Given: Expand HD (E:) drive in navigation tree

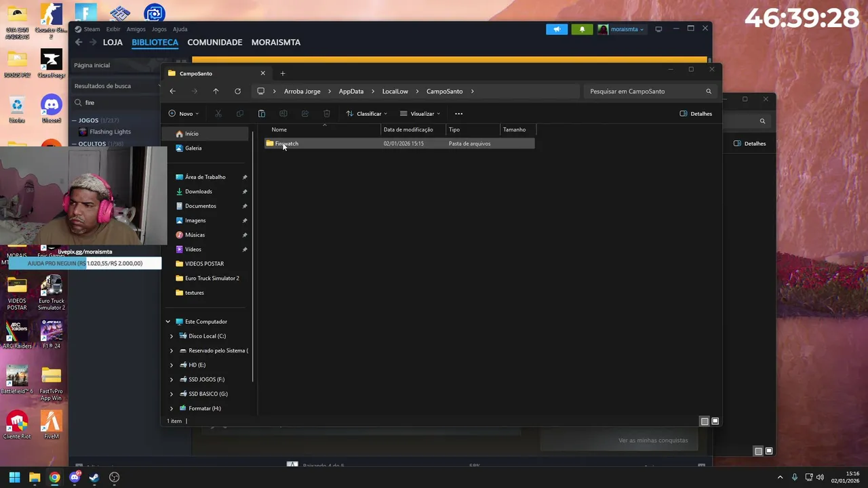Looking at the screenshot, I should (x=172, y=365).
